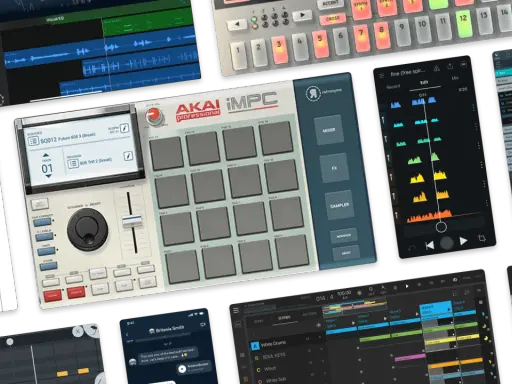Toggle step 10 on the drum machine

[x=422, y=28]
